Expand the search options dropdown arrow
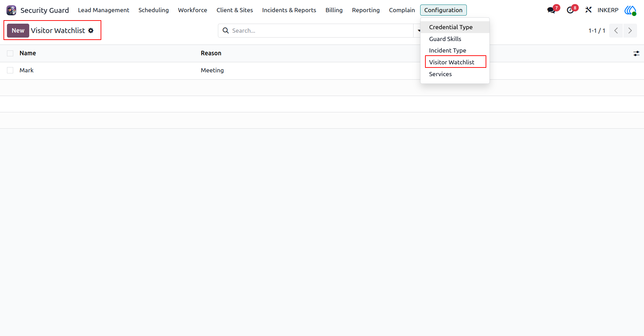 tap(418, 31)
